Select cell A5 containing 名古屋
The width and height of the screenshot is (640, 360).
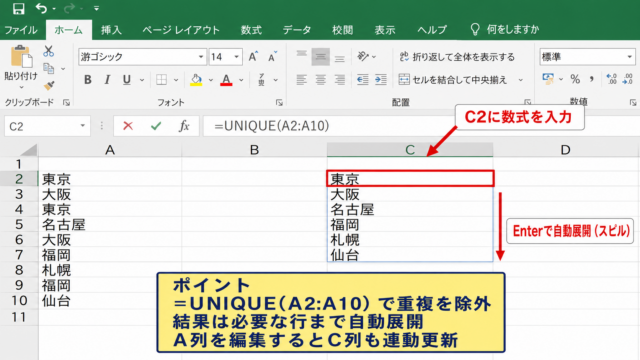110,224
